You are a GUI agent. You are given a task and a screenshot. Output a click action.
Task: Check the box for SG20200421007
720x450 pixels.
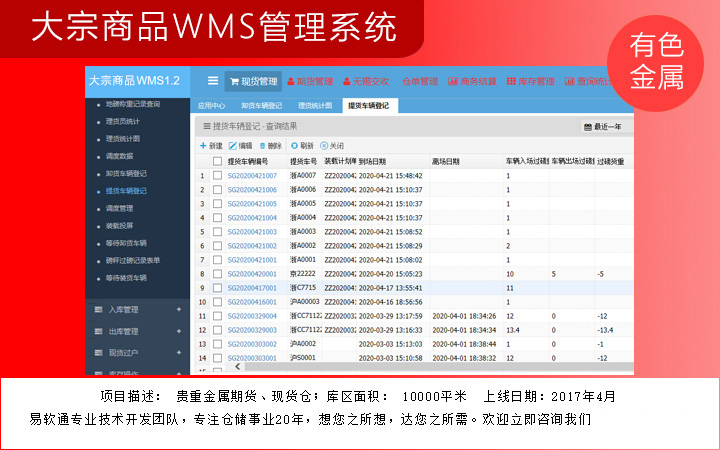coord(218,175)
